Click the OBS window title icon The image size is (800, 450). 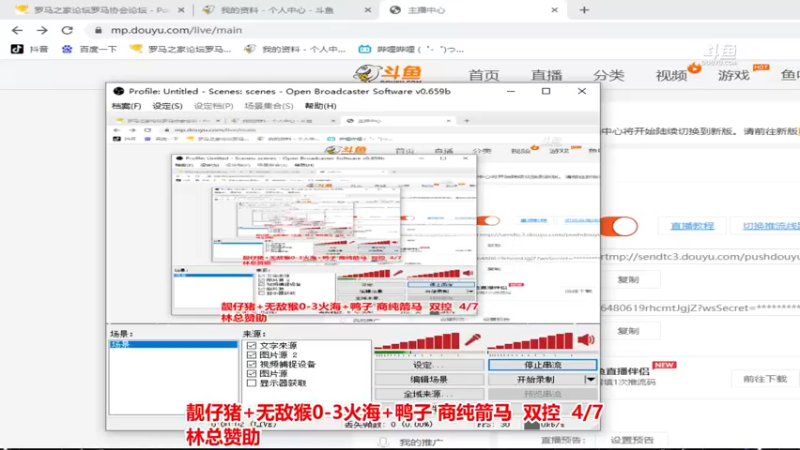[118, 91]
